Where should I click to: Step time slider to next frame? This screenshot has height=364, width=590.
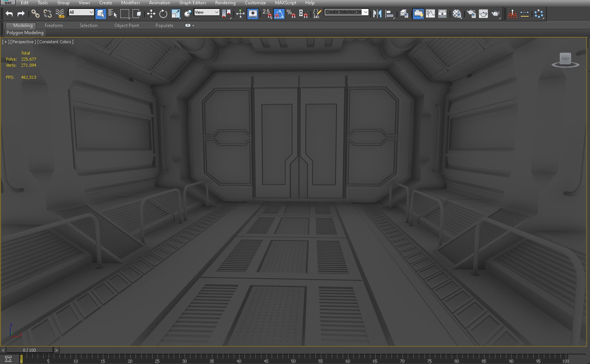(56, 350)
